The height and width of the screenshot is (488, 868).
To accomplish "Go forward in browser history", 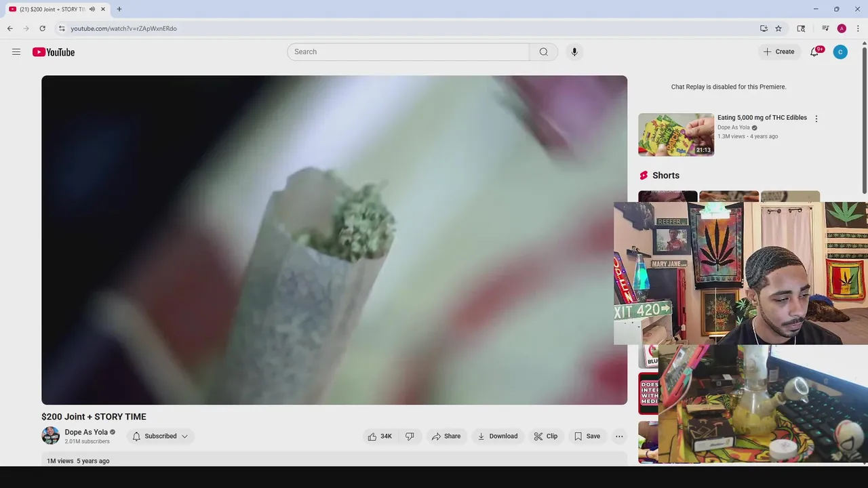I will [x=26, y=28].
